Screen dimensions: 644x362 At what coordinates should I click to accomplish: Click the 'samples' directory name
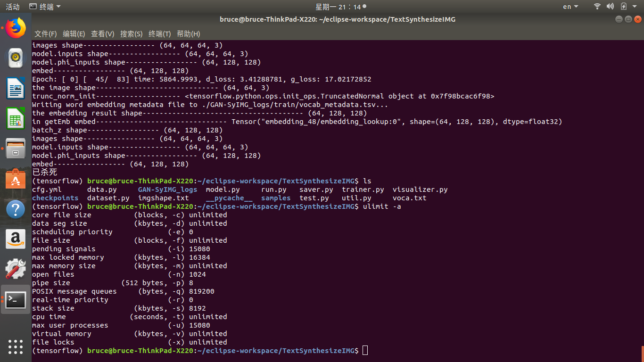coord(276,198)
